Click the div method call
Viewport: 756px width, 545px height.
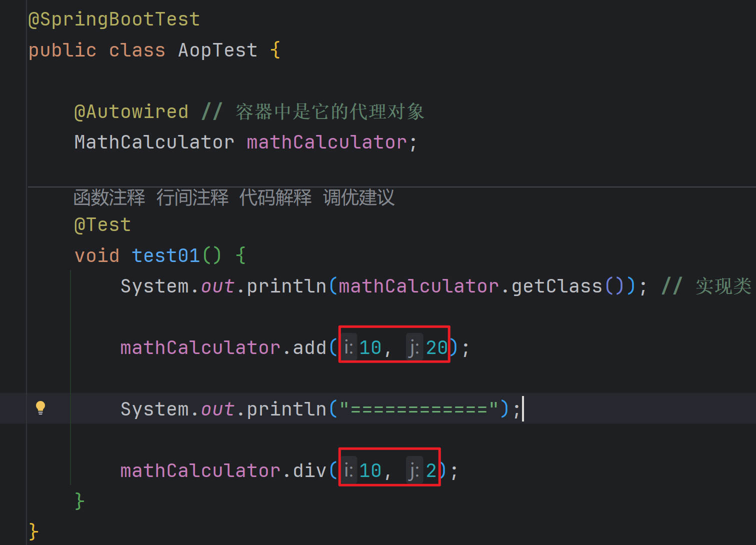309,470
